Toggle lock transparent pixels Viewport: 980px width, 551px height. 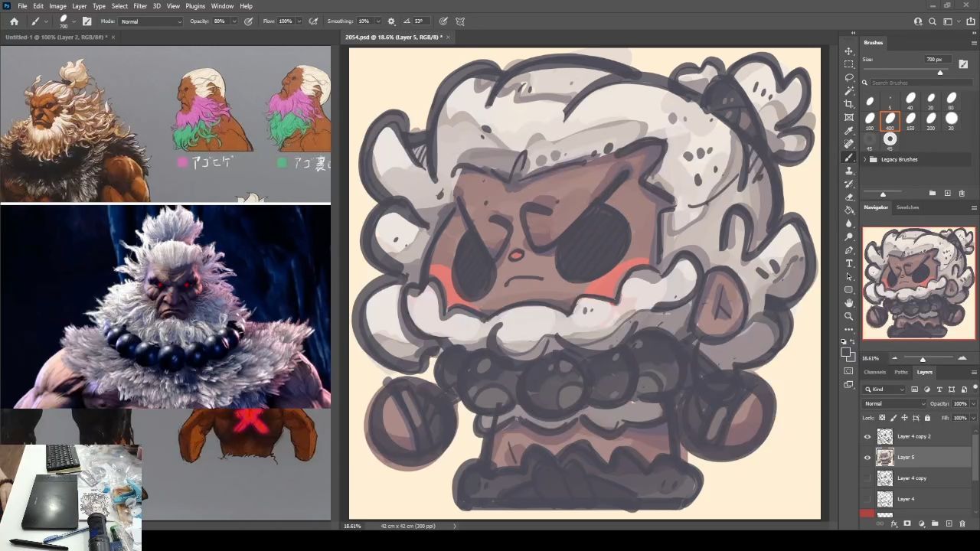point(882,418)
